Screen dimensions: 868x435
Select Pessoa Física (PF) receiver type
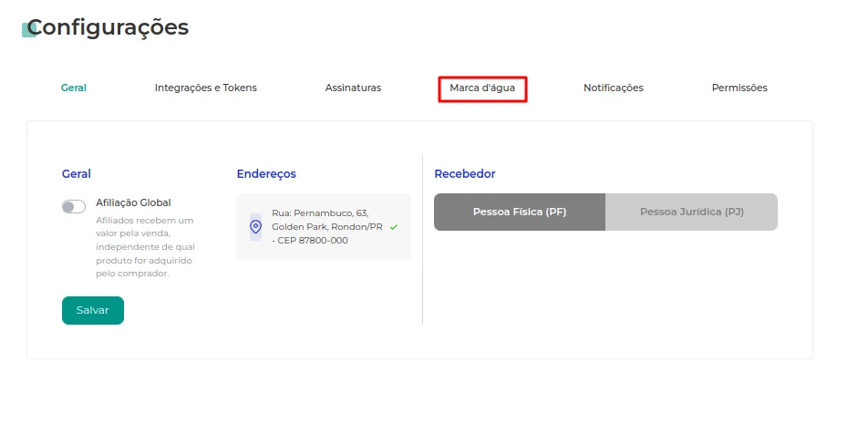[x=520, y=212]
